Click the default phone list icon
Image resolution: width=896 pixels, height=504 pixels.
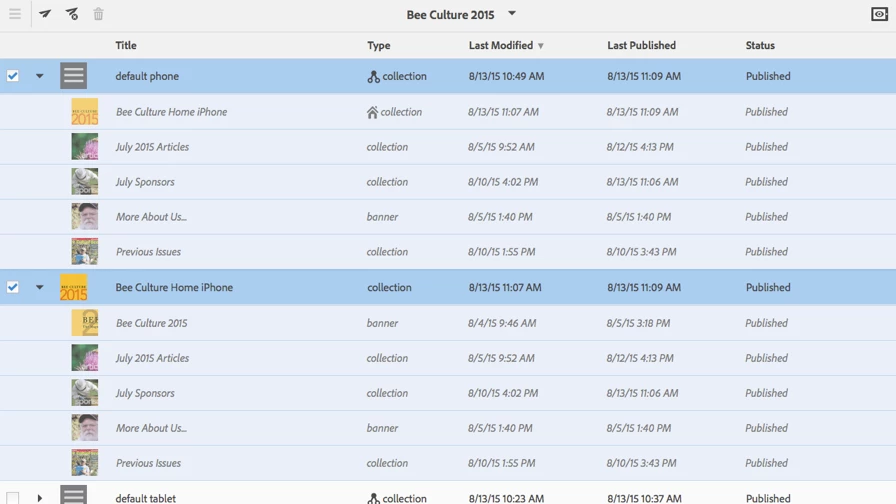pos(74,75)
